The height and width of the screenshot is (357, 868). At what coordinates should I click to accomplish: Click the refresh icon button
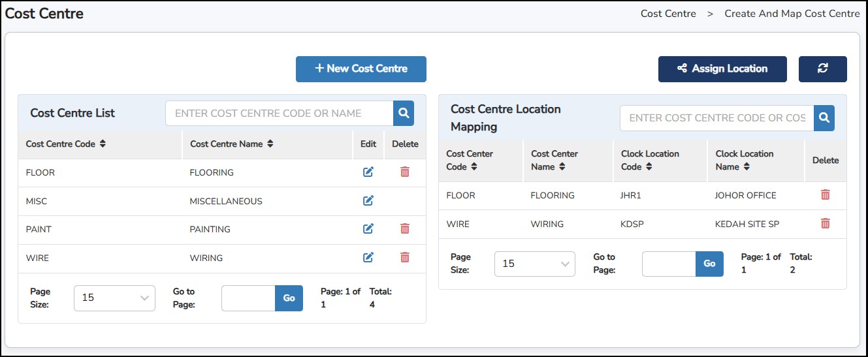tap(822, 69)
